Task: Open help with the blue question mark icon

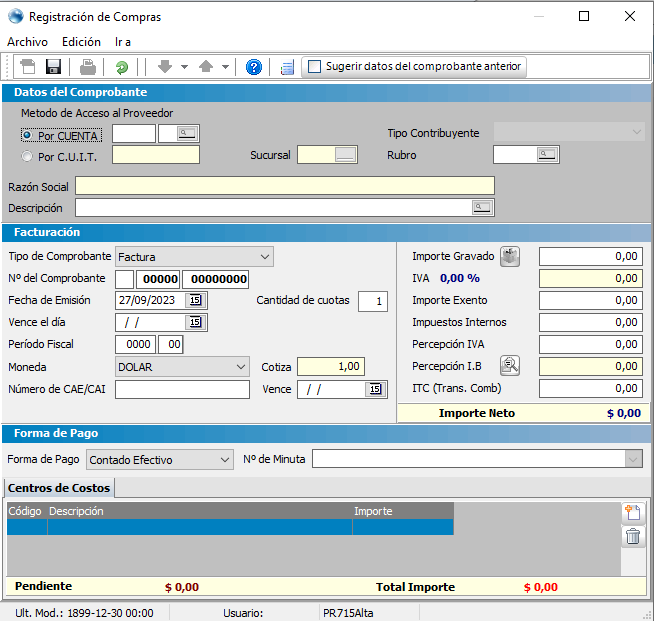Action: pyautogui.click(x=253, y=67)
